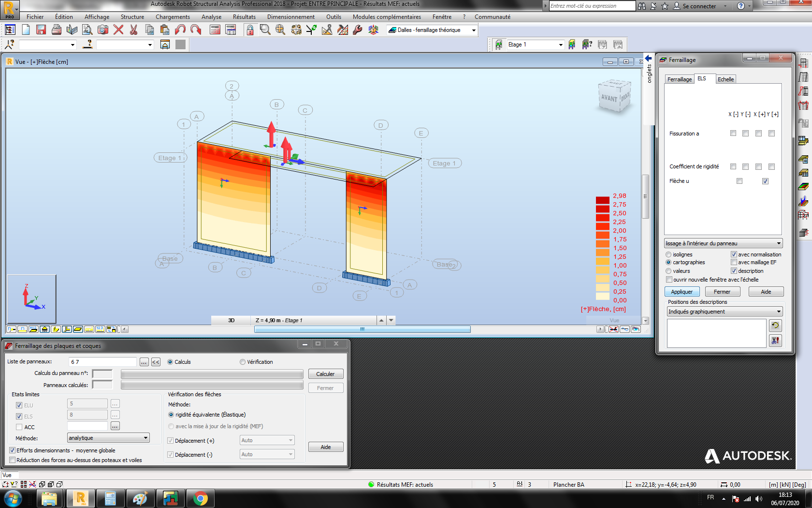Click the wrench preferences icon
Screen dimensions: 812x508
(358, 30)
